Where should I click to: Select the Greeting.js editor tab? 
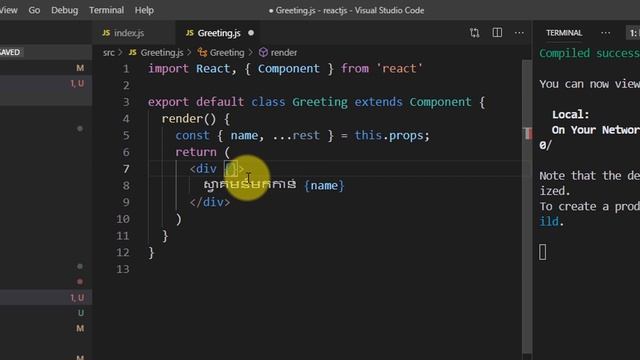219,33
